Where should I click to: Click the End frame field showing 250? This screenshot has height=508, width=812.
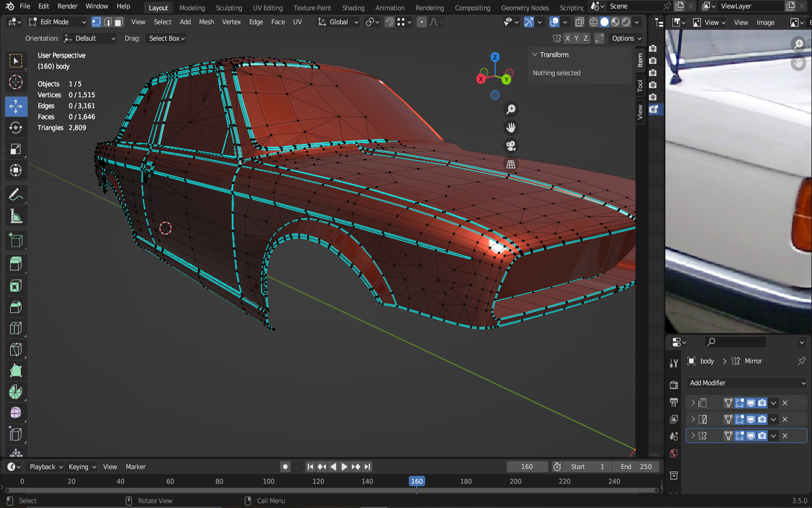(x=637, y=467)
